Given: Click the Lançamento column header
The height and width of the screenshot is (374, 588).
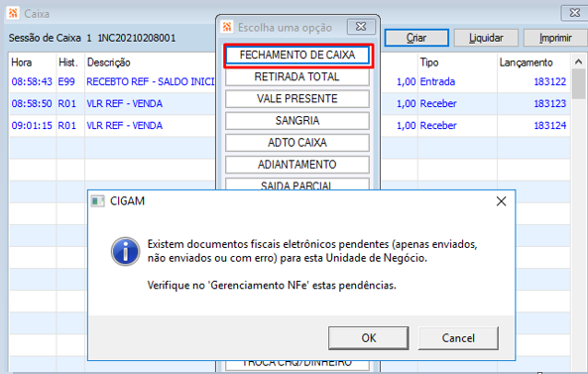Looking at the screenshot, I should click(526, 62).
